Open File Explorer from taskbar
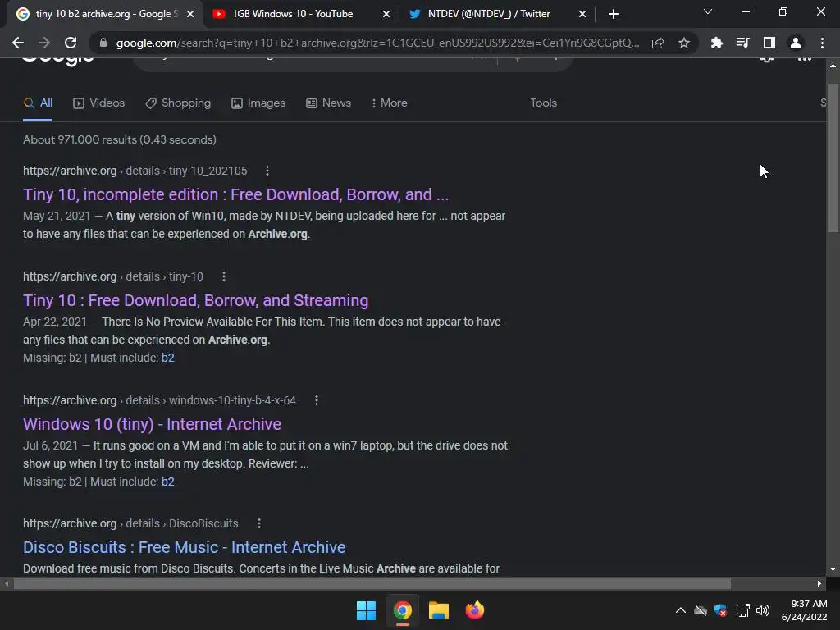 point(438,610)
